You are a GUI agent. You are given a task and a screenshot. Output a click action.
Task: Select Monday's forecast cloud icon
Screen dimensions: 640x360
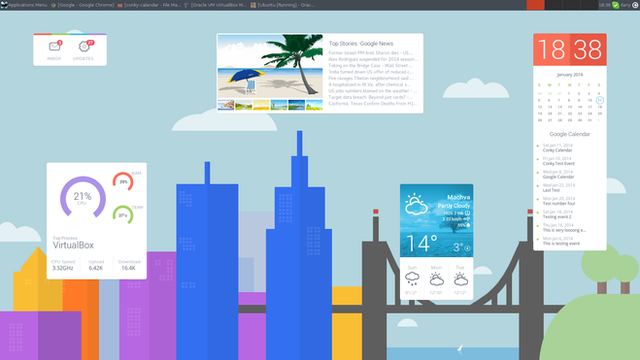point(436,279)
